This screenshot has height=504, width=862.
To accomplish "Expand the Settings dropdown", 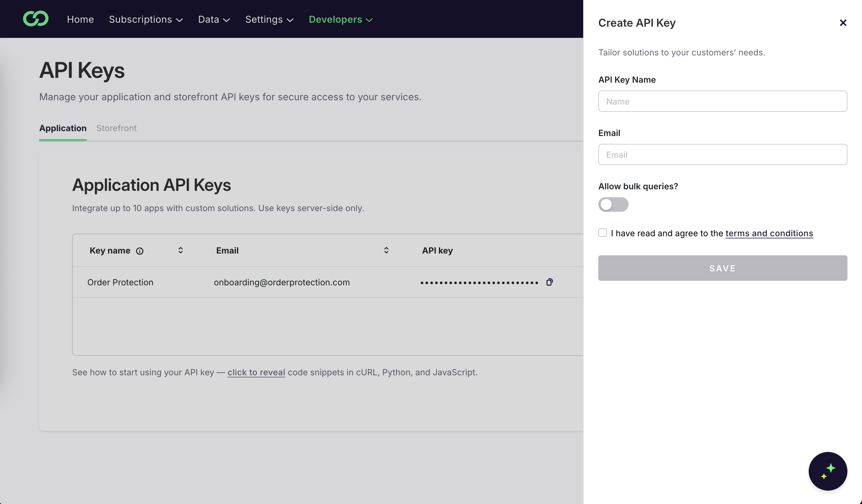I will click(269, 19).
